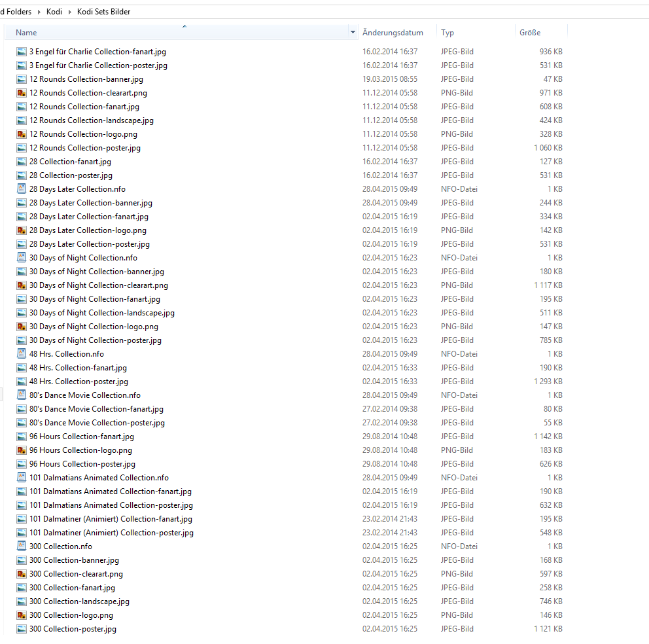649x644 pixels.
Task: Expand breadcrumb arrow before Kodi
Action: [39, 12]
